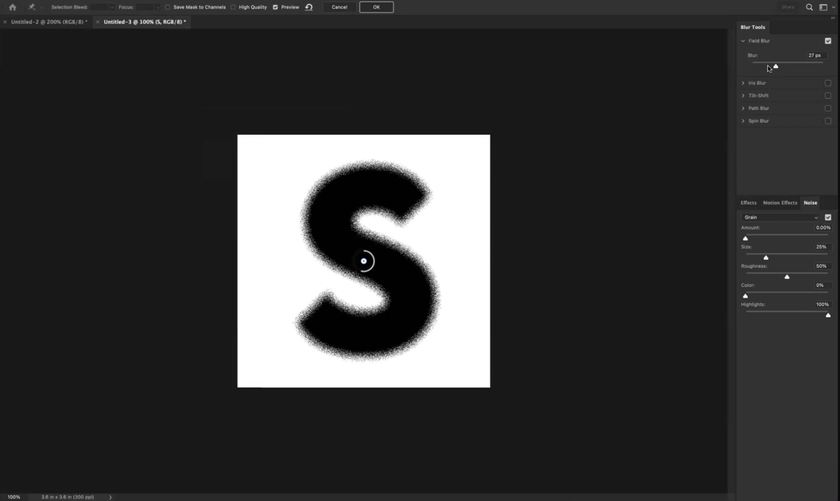Close the Untitled-2 document tab
This screenshot has height=501, width=840.
[x=5, y=22]
